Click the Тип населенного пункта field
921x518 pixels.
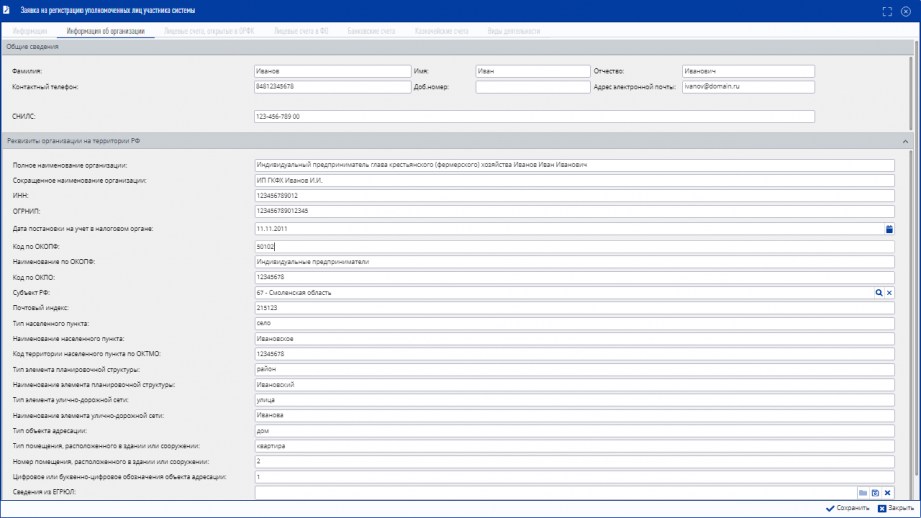574,323
